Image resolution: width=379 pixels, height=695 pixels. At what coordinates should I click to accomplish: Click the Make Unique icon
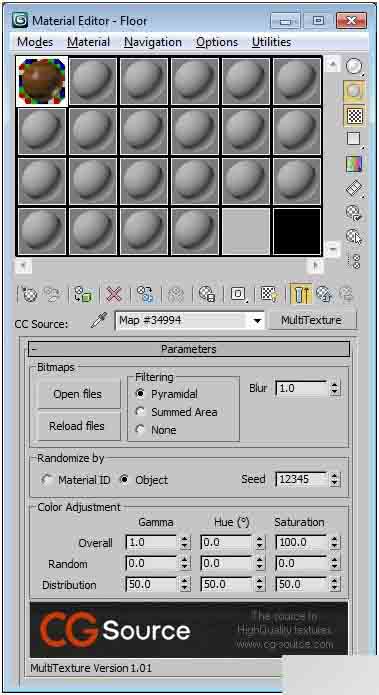point(176,294)
